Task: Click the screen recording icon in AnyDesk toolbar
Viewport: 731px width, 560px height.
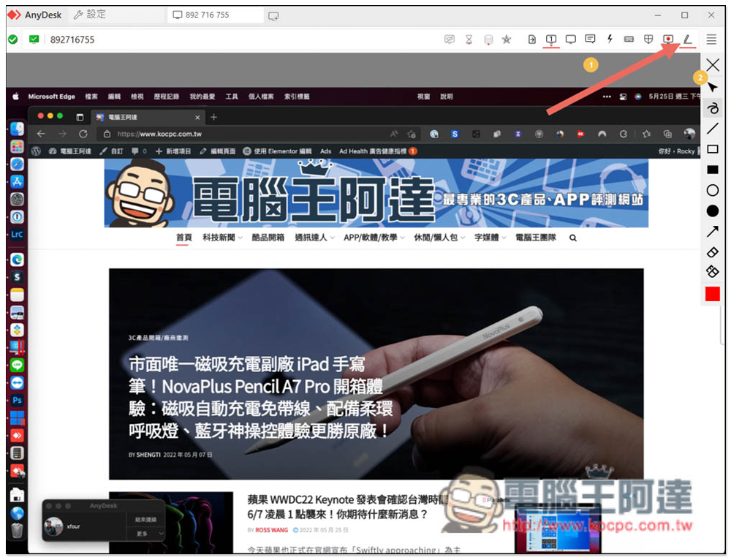Action: [x=668, y=39]
